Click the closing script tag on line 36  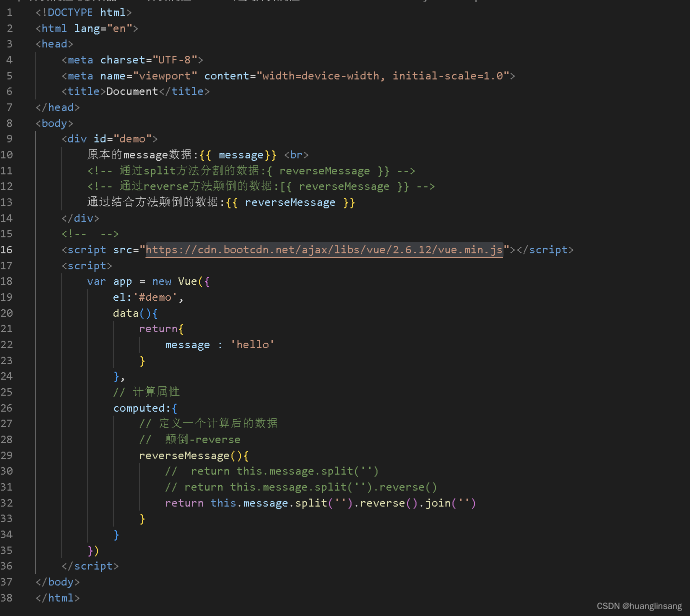coord(90,566)
